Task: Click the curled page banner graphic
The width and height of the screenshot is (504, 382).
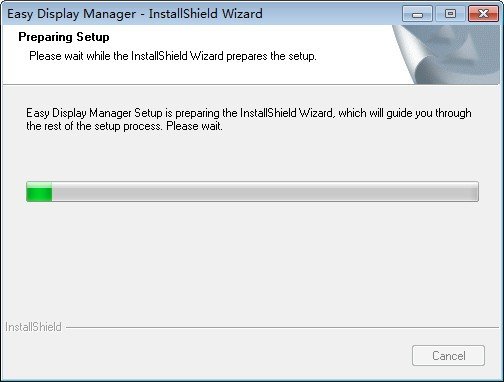Action: tap(446, 55)
